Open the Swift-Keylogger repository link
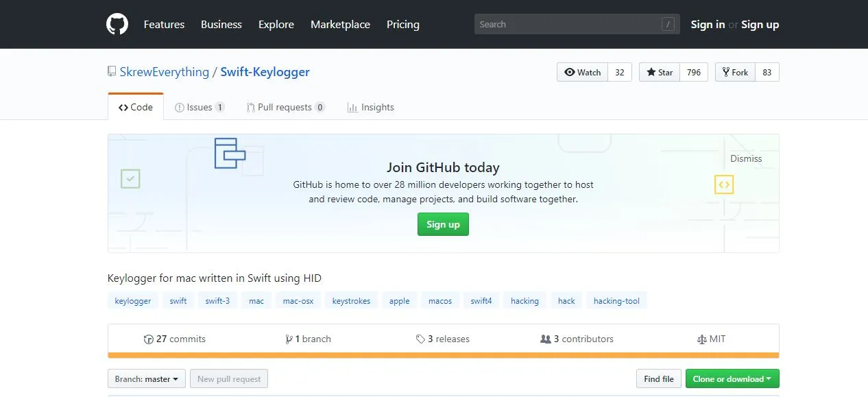868x397 pixels. coord(265,72)
